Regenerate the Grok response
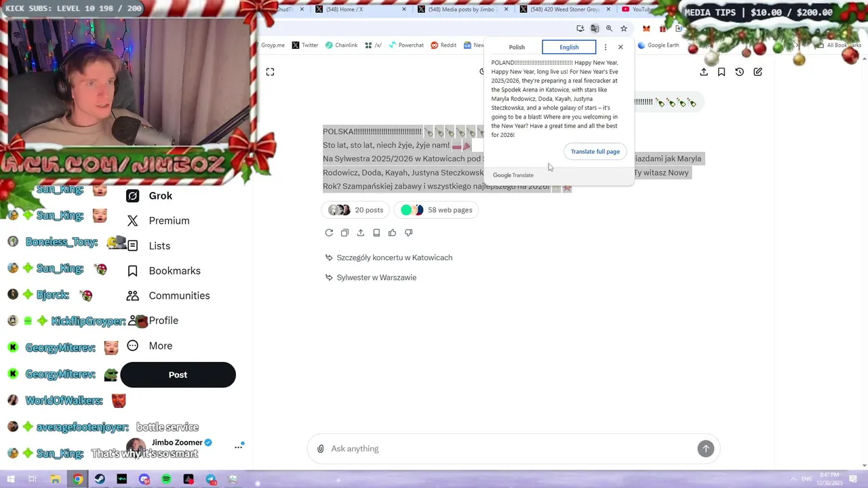The width and height of the screenshot is (868, 488). 329,232
